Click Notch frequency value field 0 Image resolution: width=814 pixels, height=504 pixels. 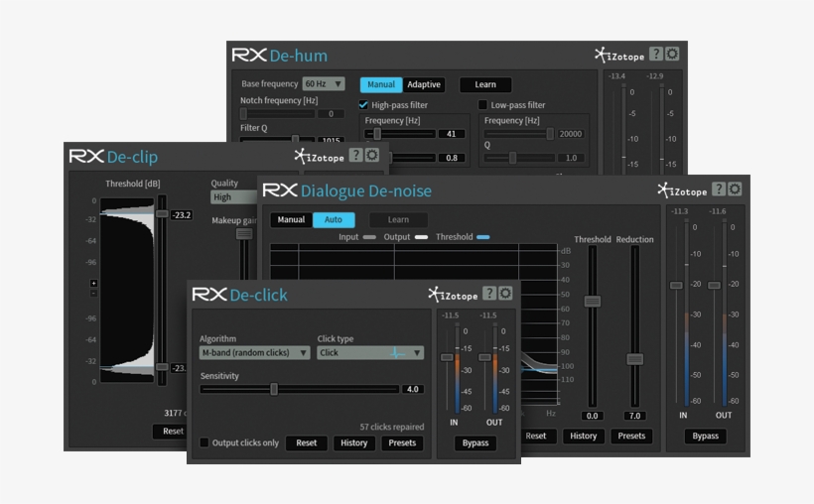tap(331, 114)
